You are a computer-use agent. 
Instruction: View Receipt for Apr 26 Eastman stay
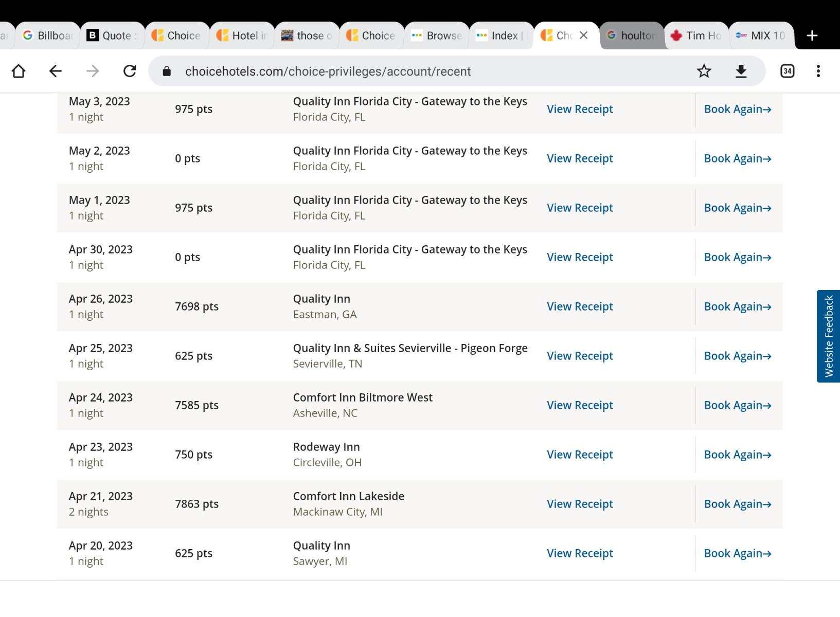point(580,306)
